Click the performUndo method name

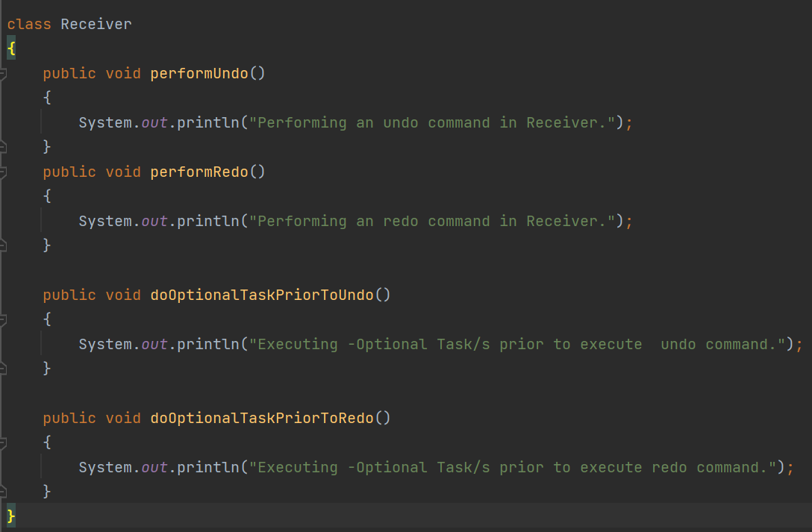199,73
